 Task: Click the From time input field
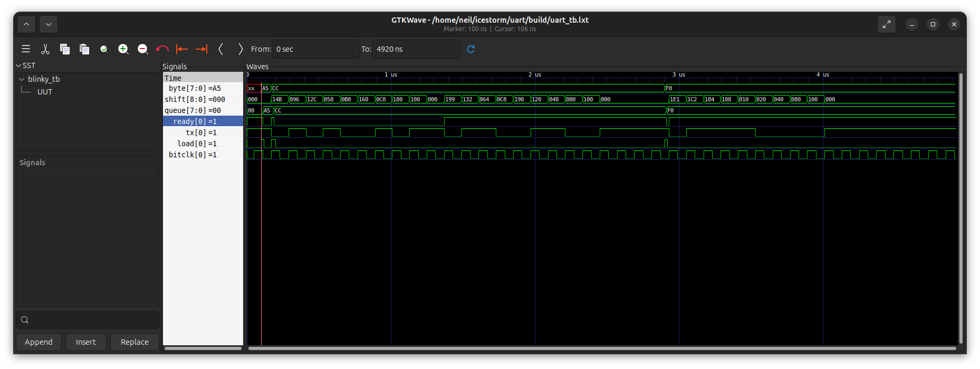point(315,49)
